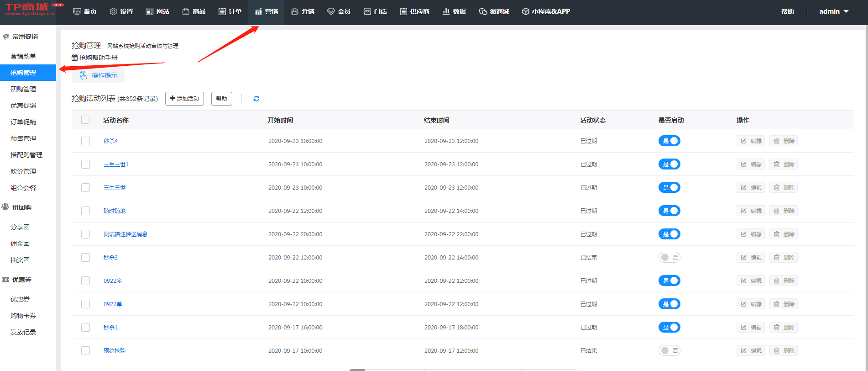
Task: Select 团购管理 in the sidebar
Action: point(23,89)
